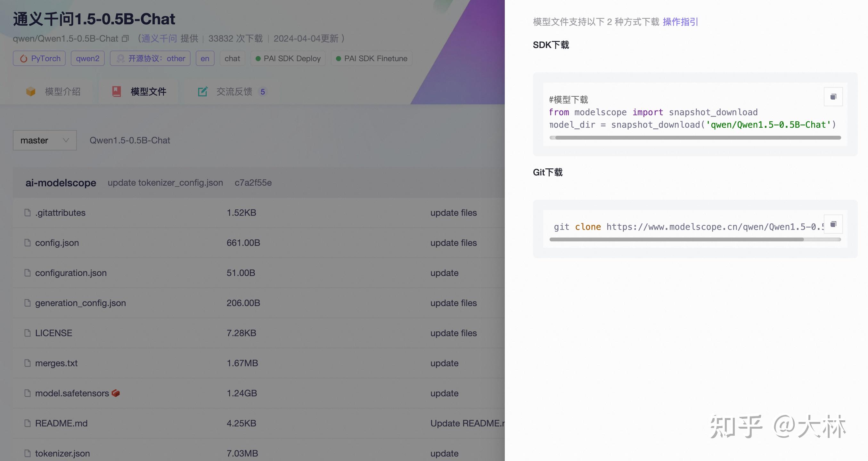Click the git clone code scrollbar
This screenshot has width=868, height=461.
tap(676, 239)
